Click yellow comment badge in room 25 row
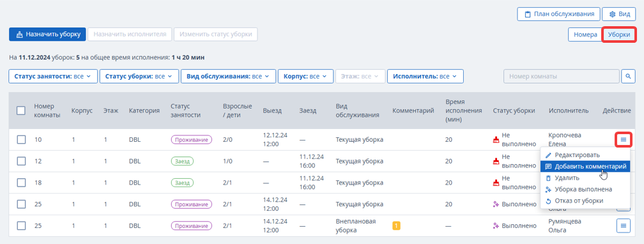 396,225
